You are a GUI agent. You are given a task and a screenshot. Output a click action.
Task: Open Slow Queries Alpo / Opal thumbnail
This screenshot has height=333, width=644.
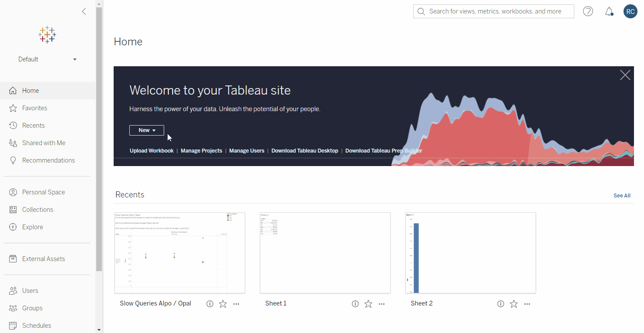point(180,253)
